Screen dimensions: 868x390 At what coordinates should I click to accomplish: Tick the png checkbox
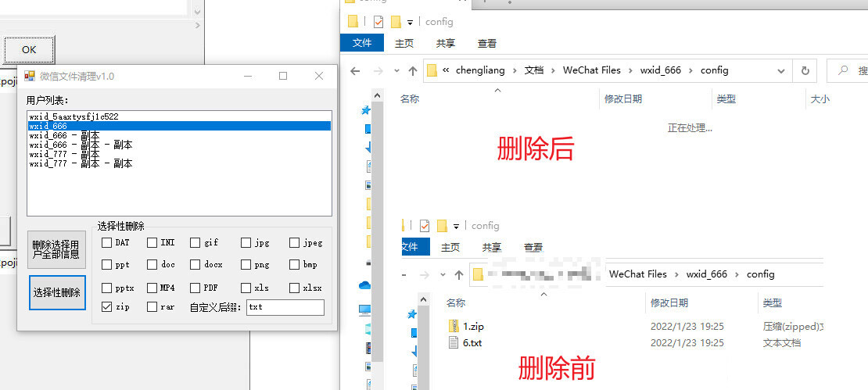pos(246,264)
